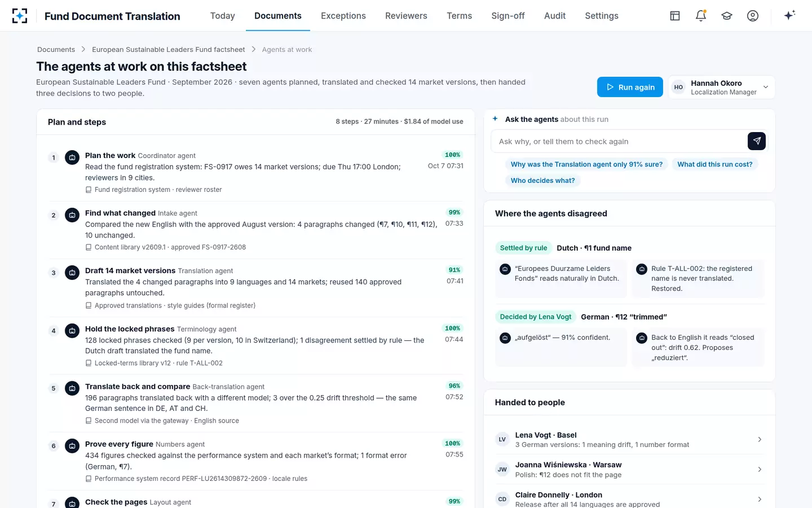Open the notifications bell

click(701, 16)
